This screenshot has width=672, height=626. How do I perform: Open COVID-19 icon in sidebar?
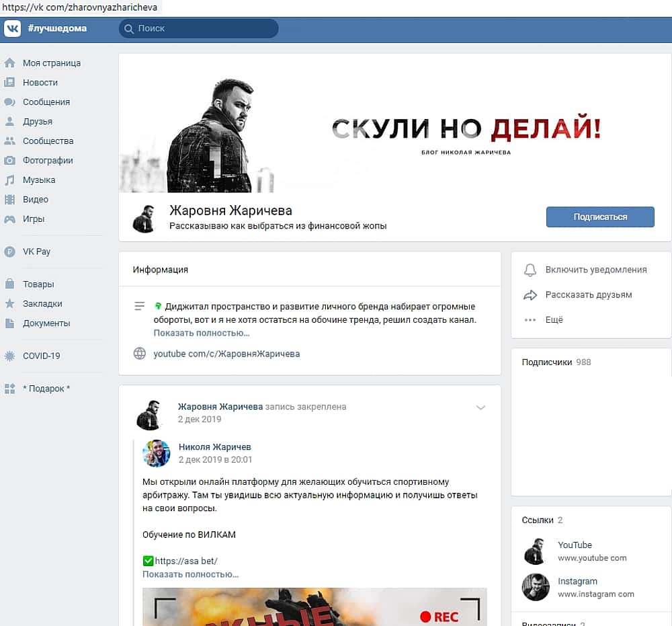[x=9, y=356]
